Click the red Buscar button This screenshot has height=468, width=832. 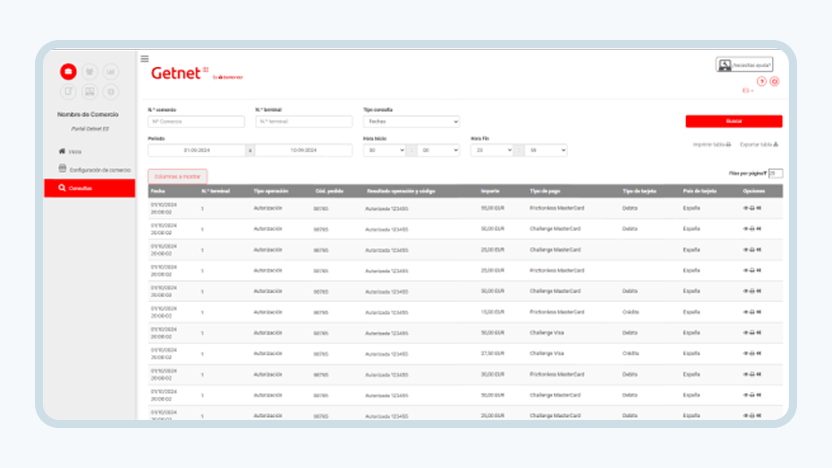tap(734, 122)
